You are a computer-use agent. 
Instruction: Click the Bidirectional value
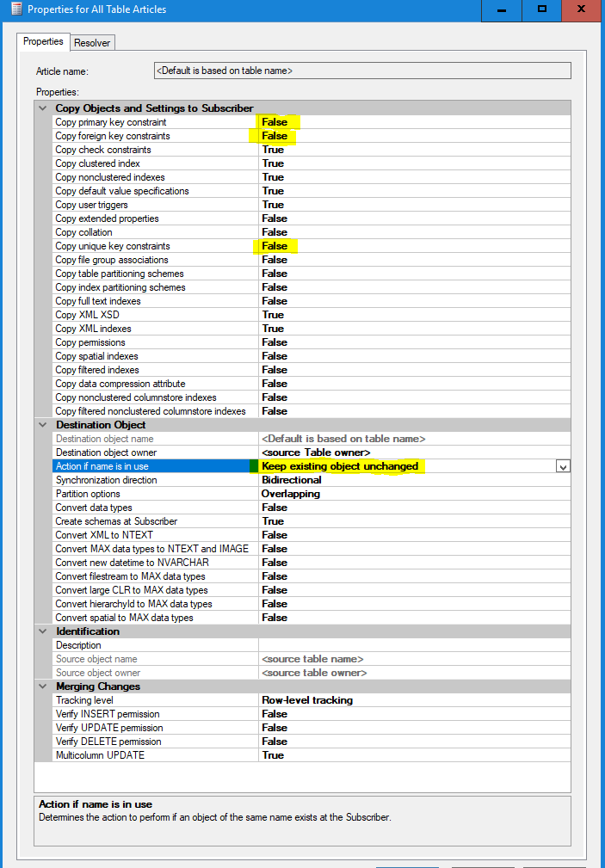point(292,480)
